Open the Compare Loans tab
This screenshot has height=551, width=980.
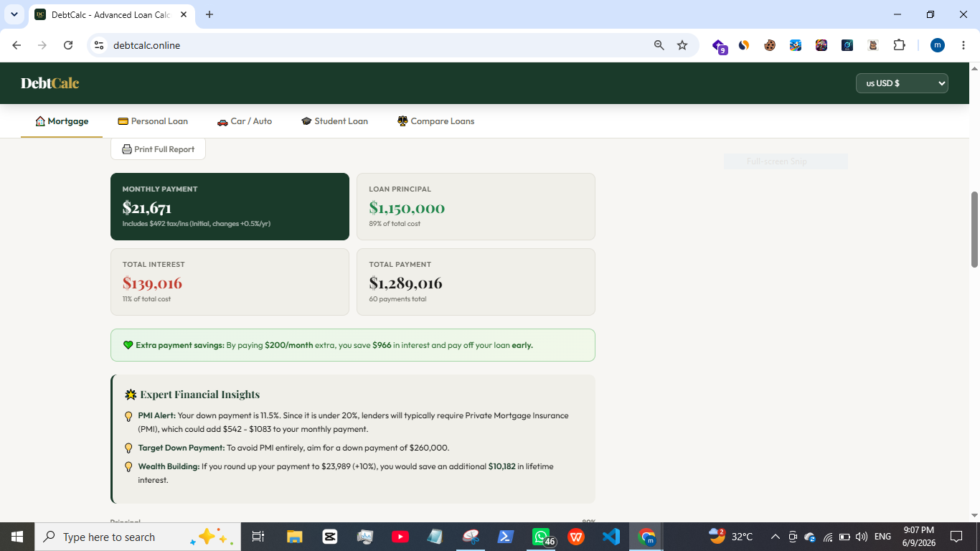436,121
